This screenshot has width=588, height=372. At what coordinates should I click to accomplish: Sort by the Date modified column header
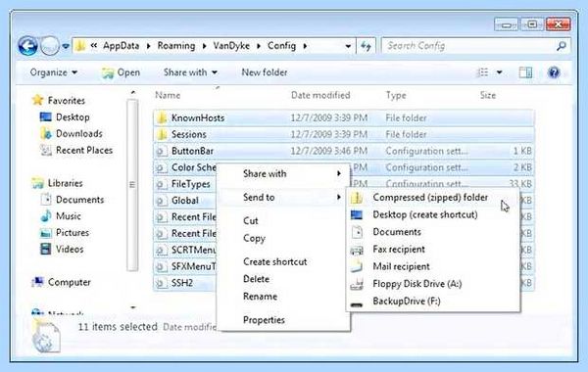coord(320,95)
